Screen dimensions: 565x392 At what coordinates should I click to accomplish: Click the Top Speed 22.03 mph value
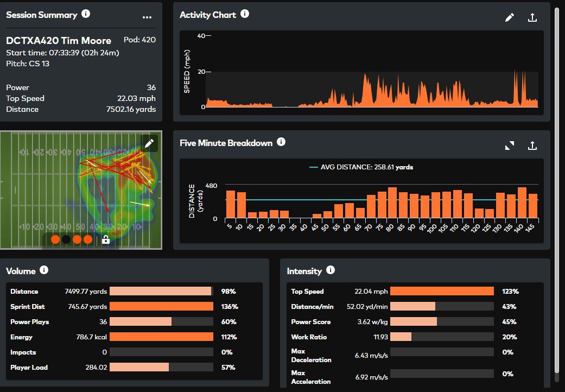(137, 98)
